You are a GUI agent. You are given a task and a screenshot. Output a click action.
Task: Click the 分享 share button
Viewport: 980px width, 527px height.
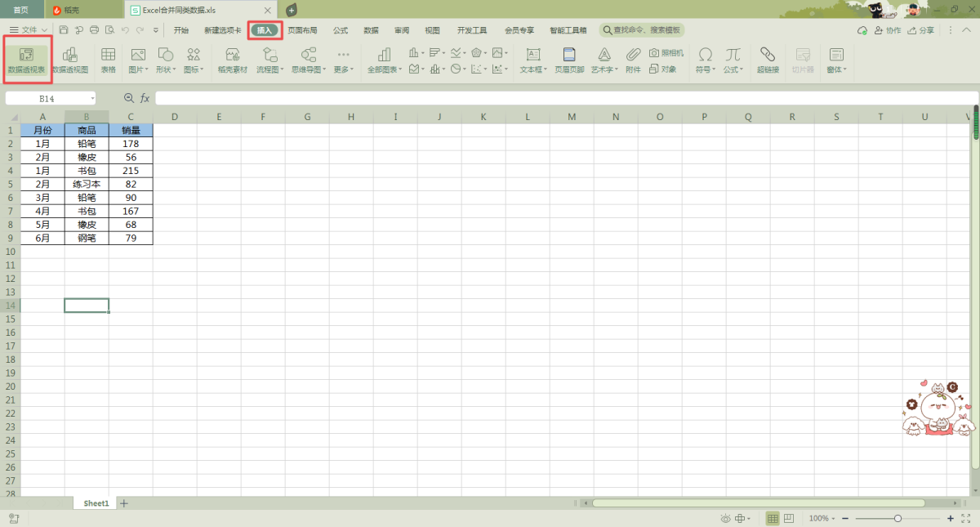point(920,30)
